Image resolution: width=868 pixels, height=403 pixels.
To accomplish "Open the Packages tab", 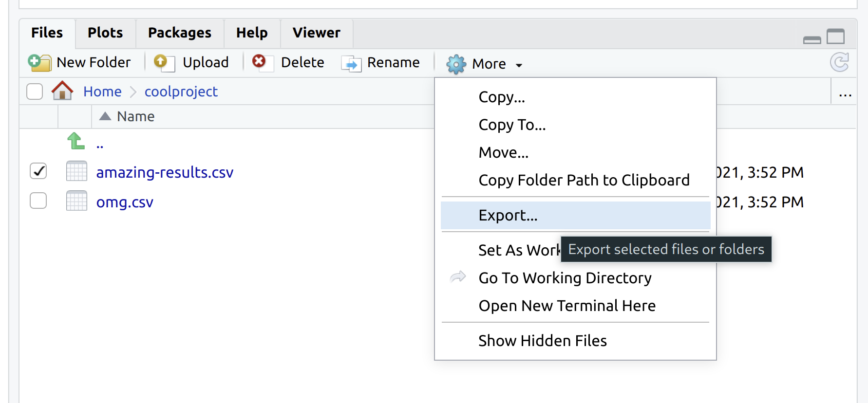I will tap(180, 33).
